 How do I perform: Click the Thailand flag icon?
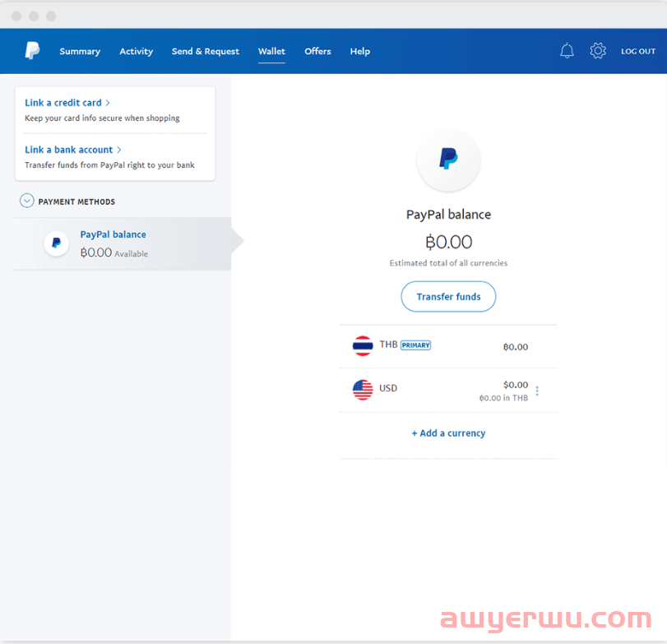(363, 345)
